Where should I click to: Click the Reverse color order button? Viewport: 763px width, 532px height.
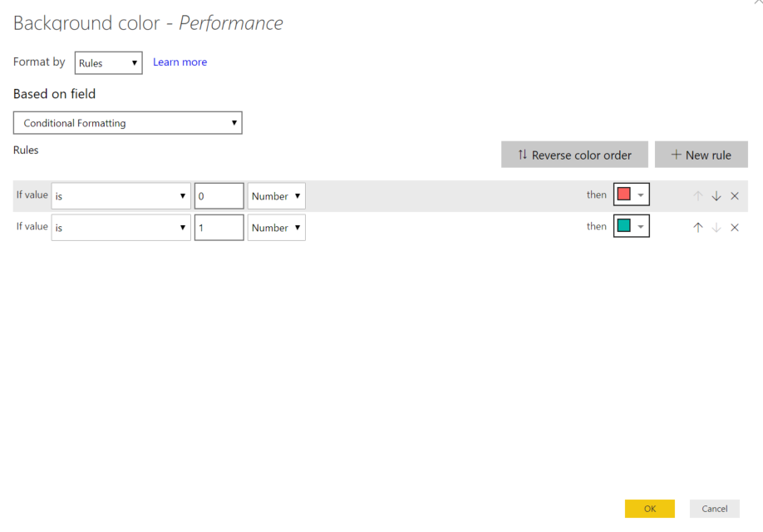point(574,155)
